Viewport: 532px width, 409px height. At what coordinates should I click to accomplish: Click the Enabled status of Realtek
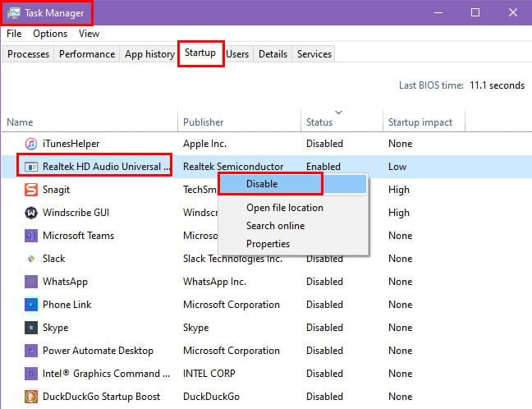323,167
